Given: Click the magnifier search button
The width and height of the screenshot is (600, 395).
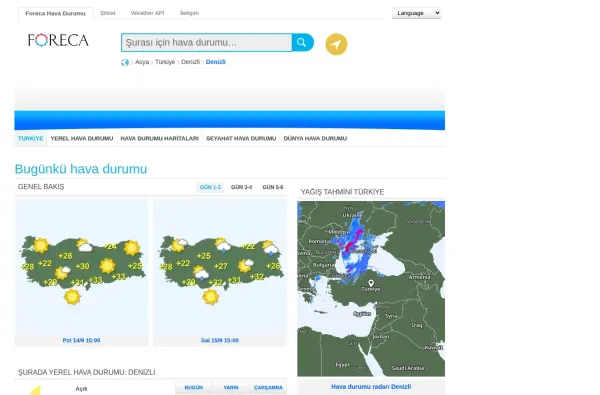Looking at the screenshot, I should click(x=302, y=42).
